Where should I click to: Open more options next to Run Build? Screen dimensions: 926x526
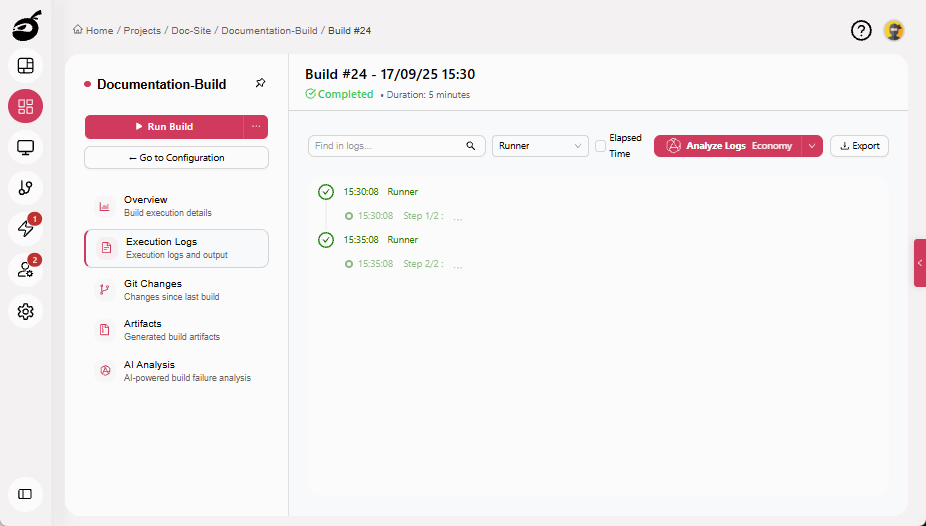[x=256, y=126]
